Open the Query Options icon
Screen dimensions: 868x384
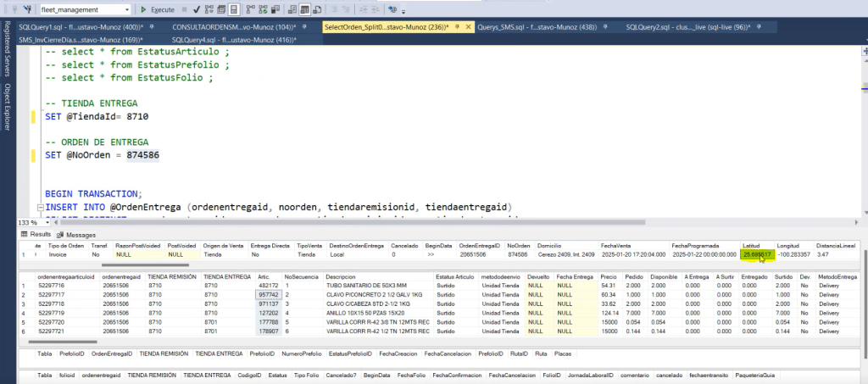click(221, 10)
